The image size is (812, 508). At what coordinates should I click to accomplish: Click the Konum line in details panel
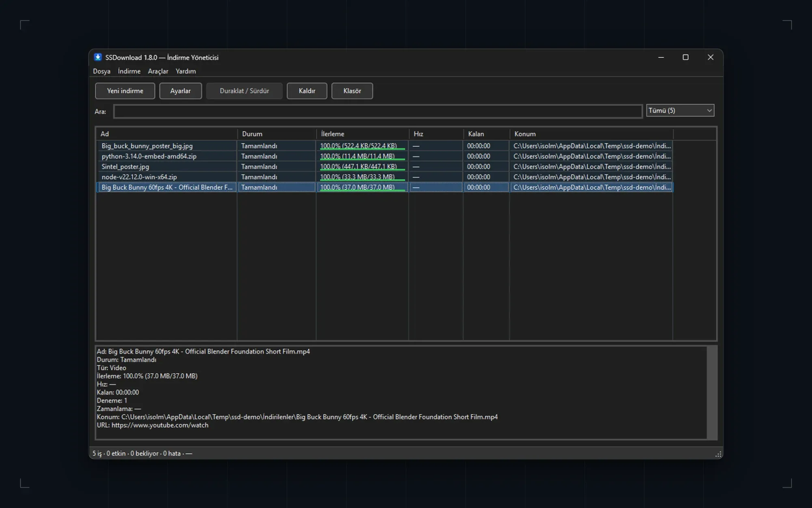(x=297, y=417)
